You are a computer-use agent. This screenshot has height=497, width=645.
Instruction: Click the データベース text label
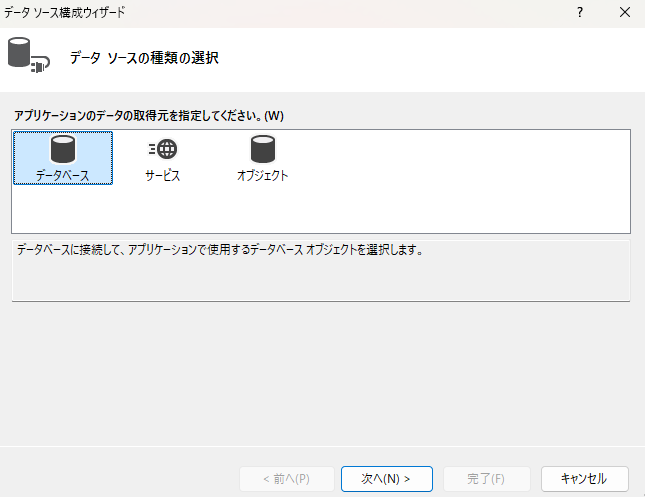click(x=63, y=176)
